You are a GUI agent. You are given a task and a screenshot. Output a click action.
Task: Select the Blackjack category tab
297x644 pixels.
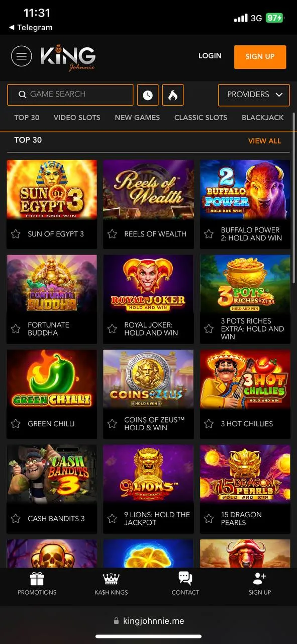[263, 117]
